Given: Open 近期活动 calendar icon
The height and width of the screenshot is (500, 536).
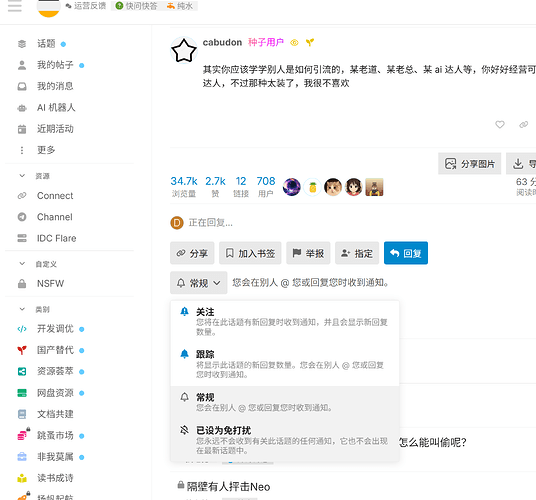Looking at the screenshot, I should pos(22,129).
